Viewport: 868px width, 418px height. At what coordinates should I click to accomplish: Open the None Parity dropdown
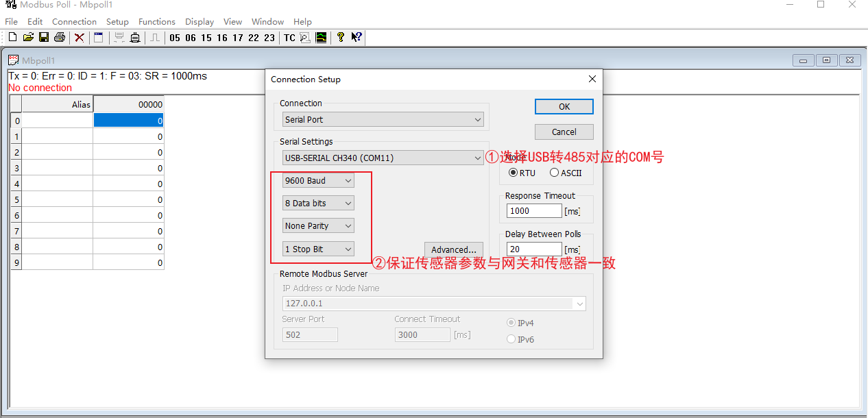click(x=318, y=226)
